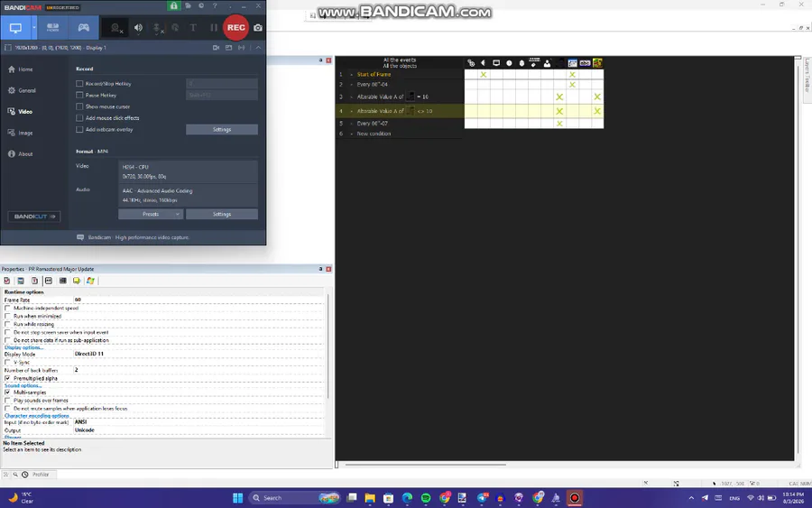Click the Player 1 person icon in event header

click(547, 63)
